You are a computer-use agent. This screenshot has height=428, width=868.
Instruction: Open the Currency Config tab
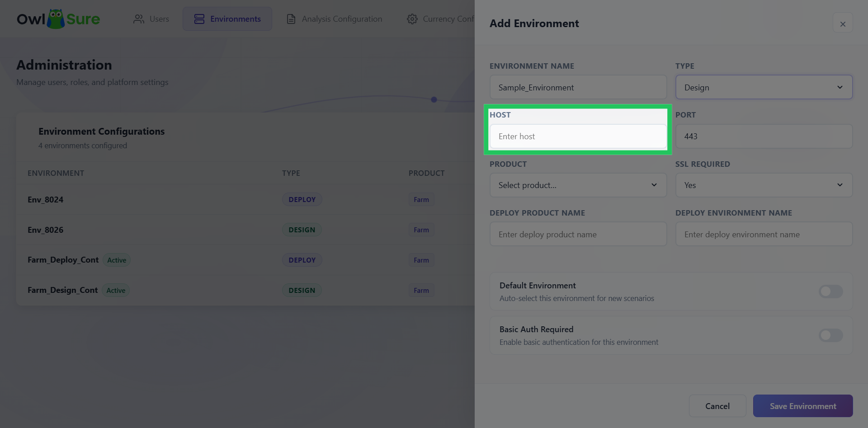(x=440, y=19)
